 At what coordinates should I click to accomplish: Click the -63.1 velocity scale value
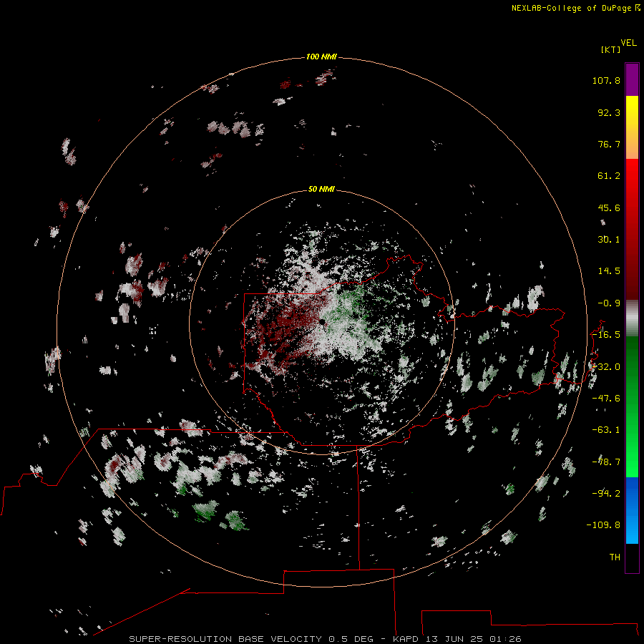606,430
